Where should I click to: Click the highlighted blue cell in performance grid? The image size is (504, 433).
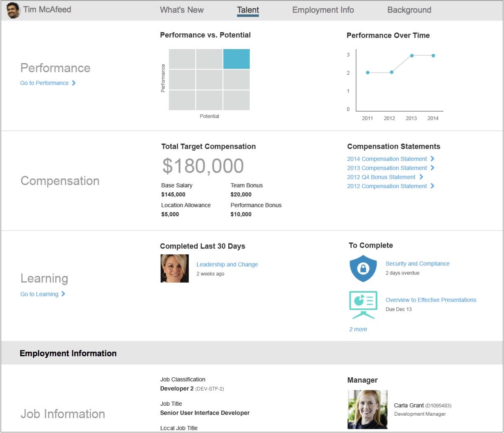pos(237,59)
